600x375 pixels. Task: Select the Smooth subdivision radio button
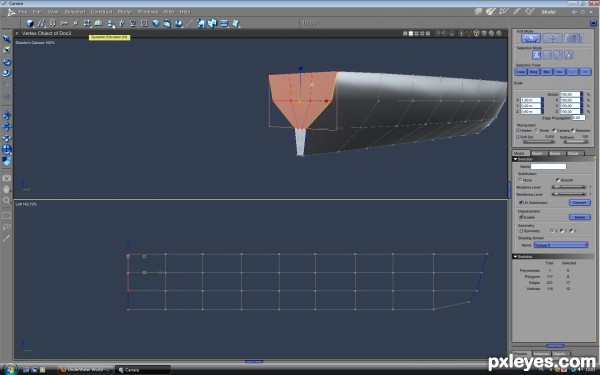558,180
